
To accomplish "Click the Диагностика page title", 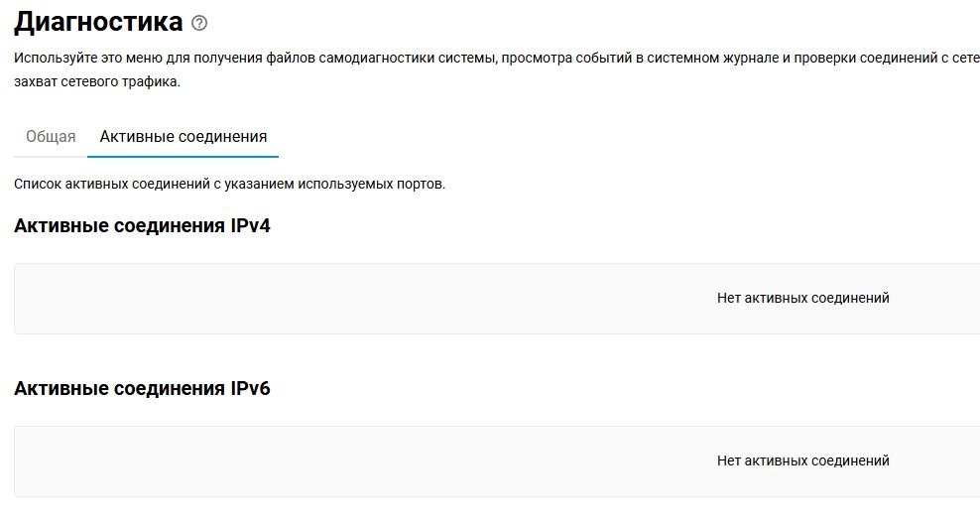I will tap(98, 22).
